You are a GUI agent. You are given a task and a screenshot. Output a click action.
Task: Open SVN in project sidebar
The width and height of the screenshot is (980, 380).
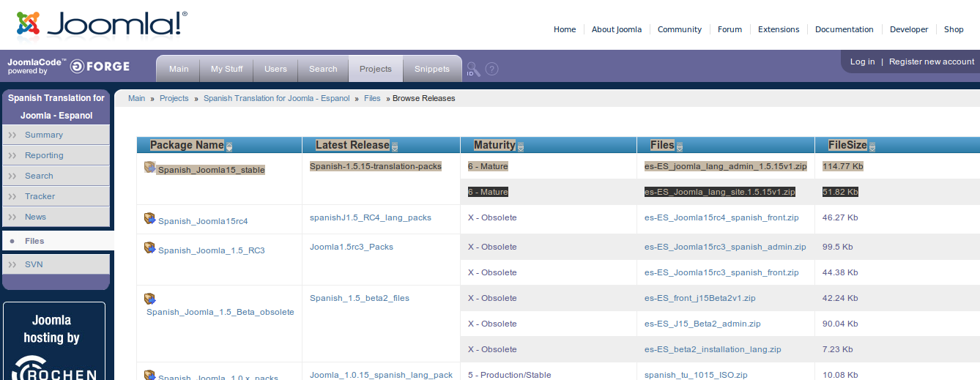coord(56,264)
